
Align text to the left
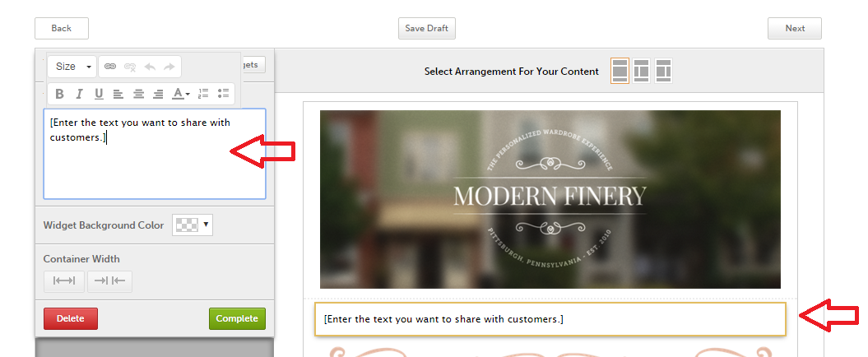click(x=118, y=94)
